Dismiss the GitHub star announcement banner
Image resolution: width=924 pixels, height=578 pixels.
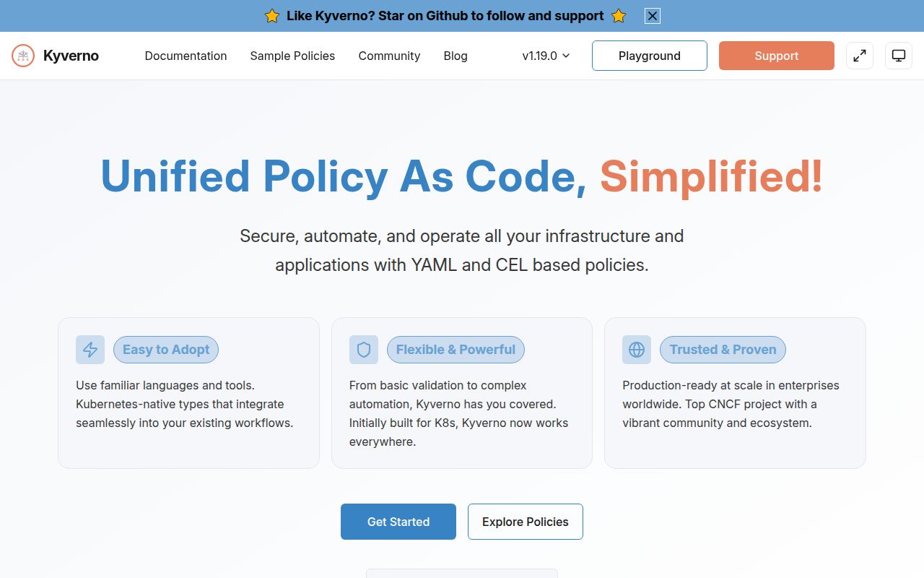(653, 16)
